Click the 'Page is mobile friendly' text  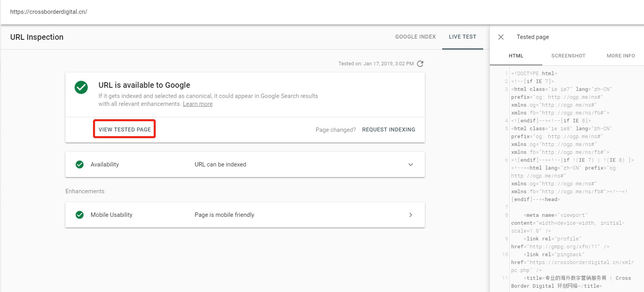click(224, 215)
